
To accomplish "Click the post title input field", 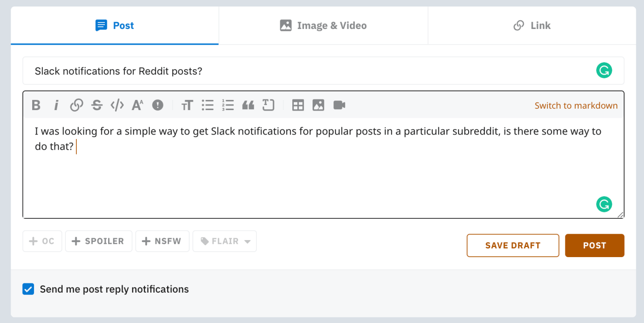I will pyautogui.click(x=323, y=71).
